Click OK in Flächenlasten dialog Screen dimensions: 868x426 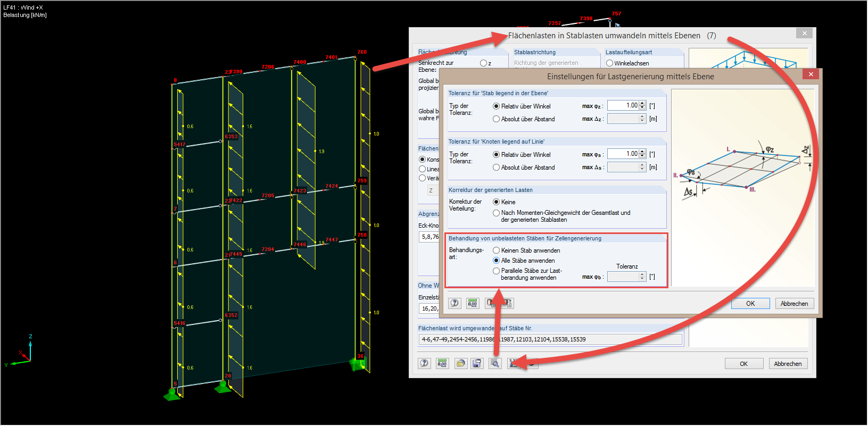coord(743,364)
